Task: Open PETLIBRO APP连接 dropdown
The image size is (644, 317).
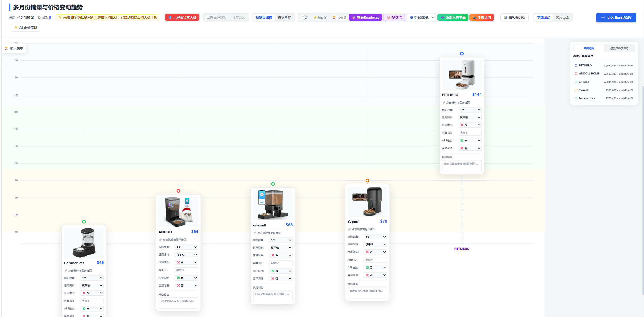Action: click(x=470, y=141)
